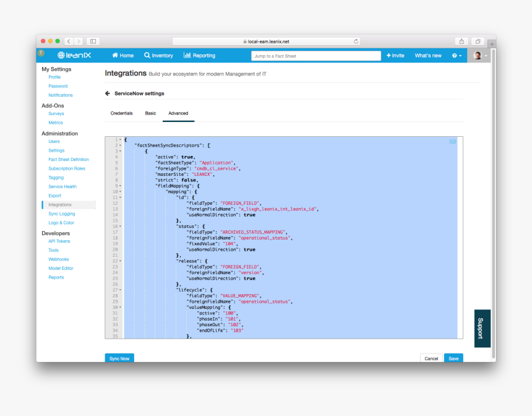Switch to the Credentials tab

coord(121,113)
